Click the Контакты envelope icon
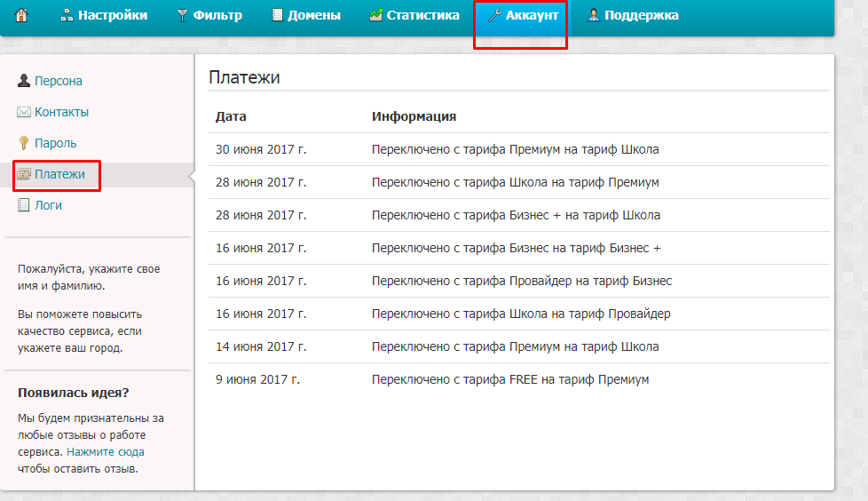Image resolution: width=868 pixels, height=501 pixels. tap(24, 112)
